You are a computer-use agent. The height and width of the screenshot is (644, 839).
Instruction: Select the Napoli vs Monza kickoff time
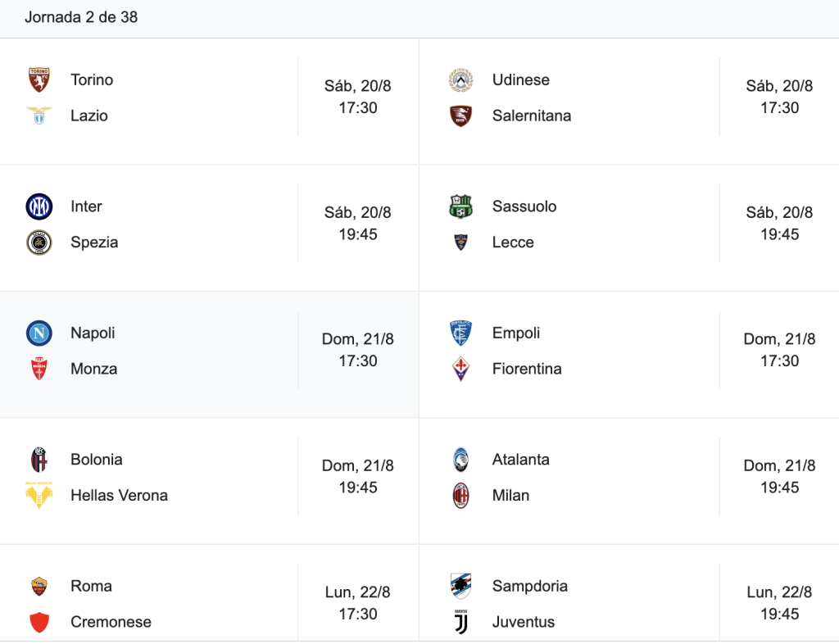pyautogui.click(x=358, y=361)
